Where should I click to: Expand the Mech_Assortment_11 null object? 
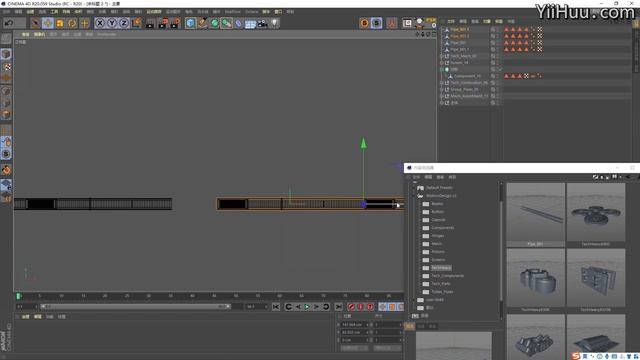[x=442, y=96]
